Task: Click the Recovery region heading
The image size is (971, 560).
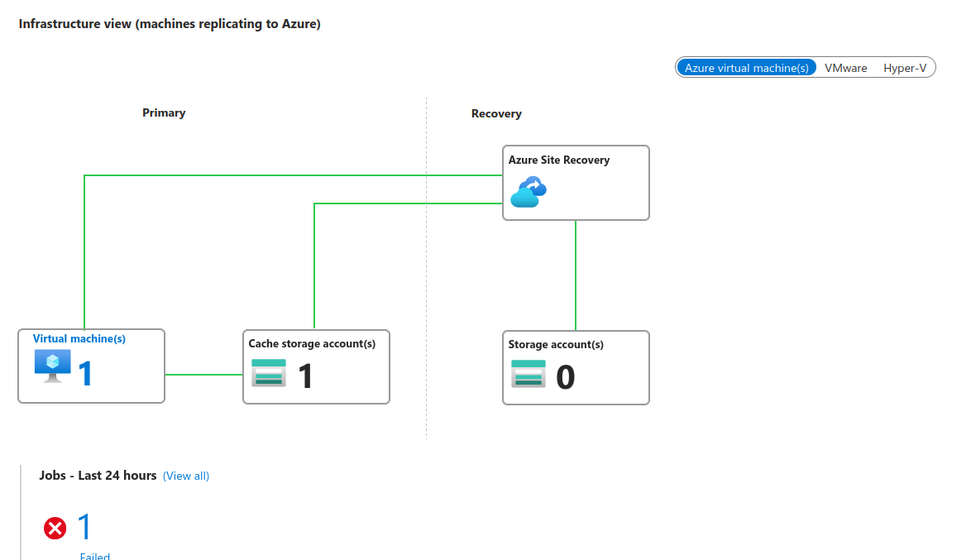Action: tap(496, 113)
